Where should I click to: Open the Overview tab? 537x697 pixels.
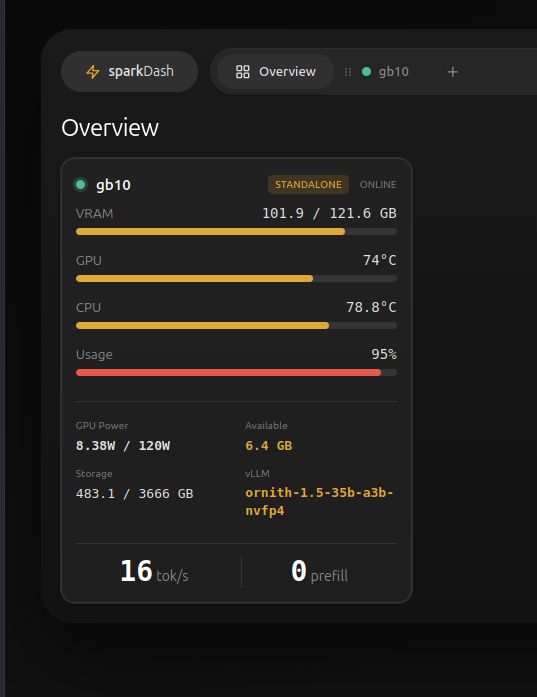pos(275,72)
